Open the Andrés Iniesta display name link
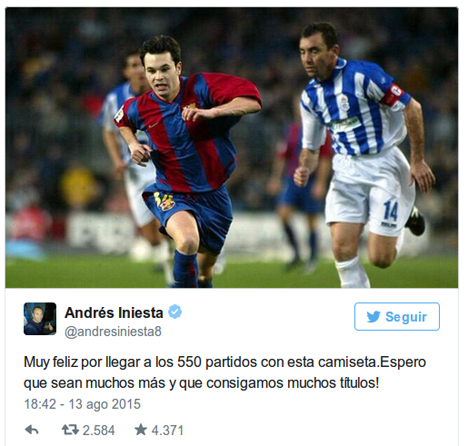 [114, 313]
